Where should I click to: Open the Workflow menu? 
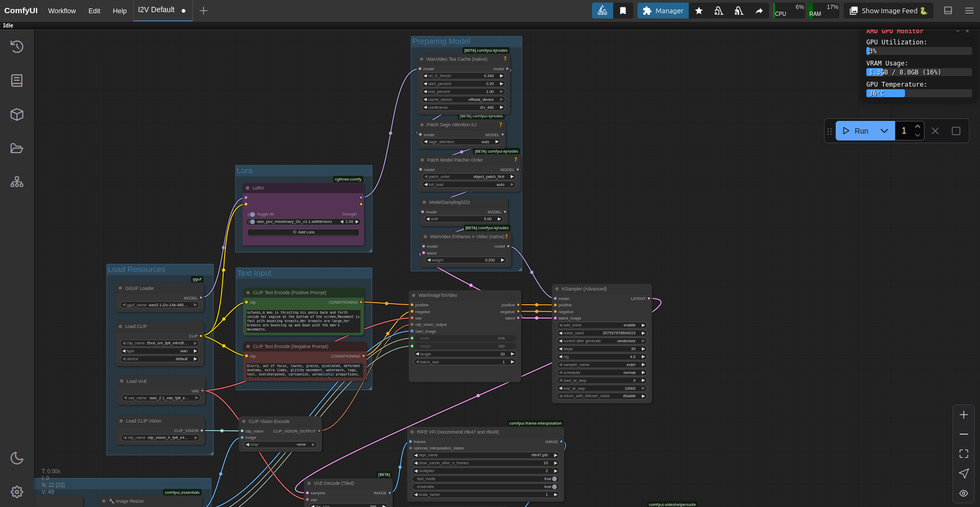62,11
